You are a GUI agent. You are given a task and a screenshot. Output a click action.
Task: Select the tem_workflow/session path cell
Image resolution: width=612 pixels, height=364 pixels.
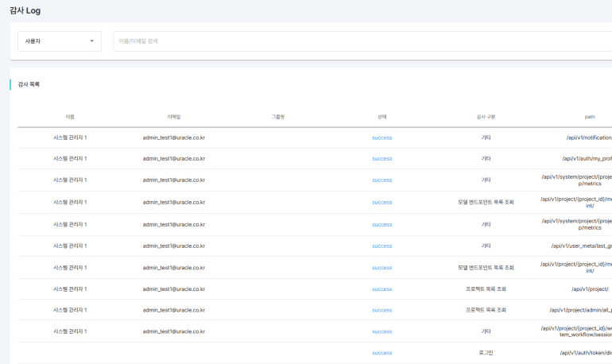[x=576, y=331]
